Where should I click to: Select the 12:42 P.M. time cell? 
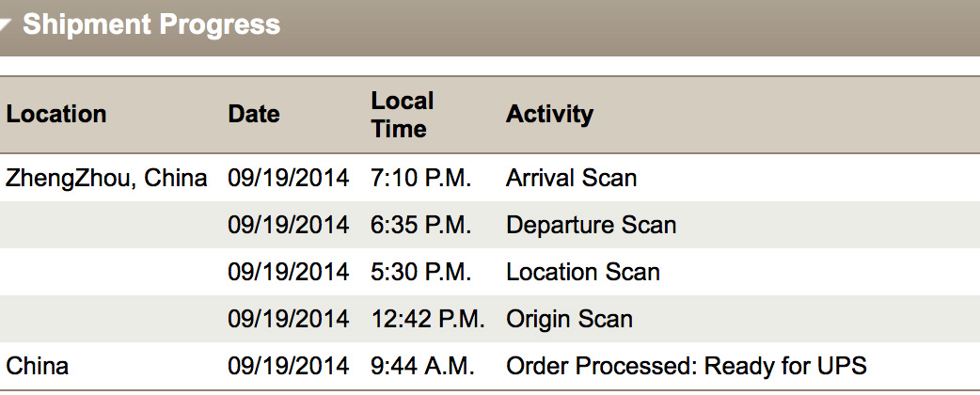(x=428, y=319)
